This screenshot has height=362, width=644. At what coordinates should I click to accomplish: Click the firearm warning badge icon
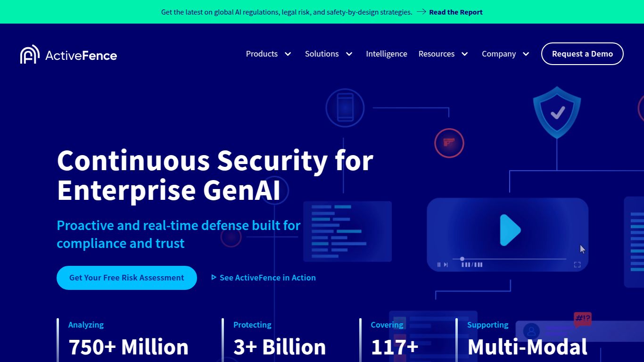pos(449,143)
